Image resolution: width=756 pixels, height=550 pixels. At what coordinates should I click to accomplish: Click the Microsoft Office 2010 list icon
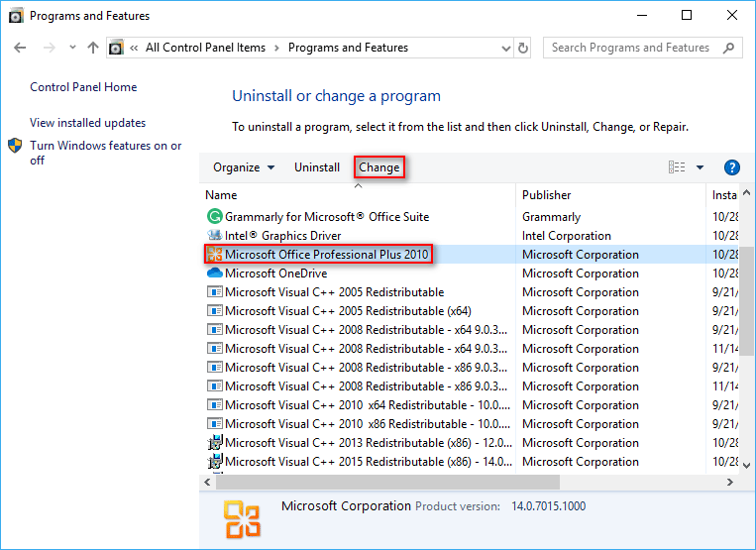point(215,254)
